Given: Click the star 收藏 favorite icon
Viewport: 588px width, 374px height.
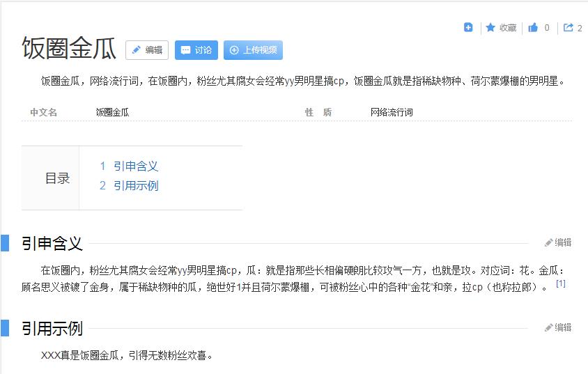Looking at the screenshot, I should coord(491,28).
